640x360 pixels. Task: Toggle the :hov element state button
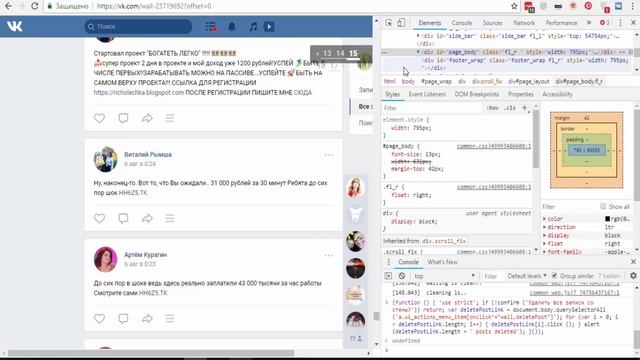[x=493, y=108]
